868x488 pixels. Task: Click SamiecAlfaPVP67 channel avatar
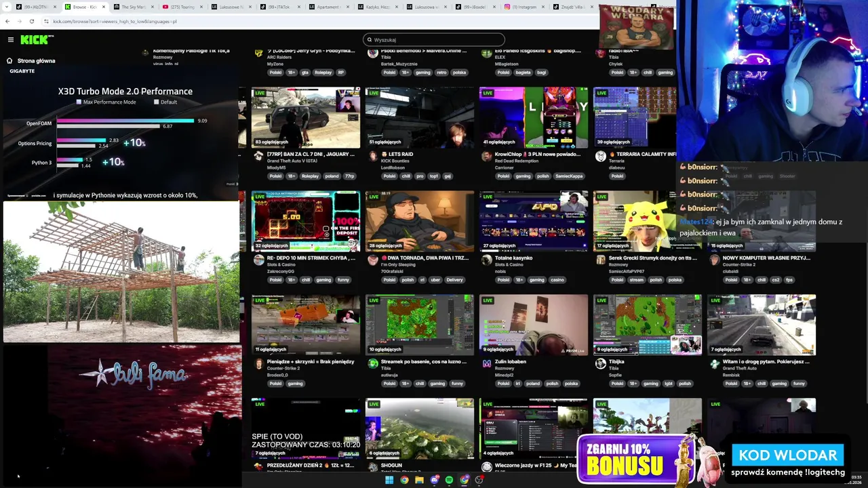(x=600, y=260)
